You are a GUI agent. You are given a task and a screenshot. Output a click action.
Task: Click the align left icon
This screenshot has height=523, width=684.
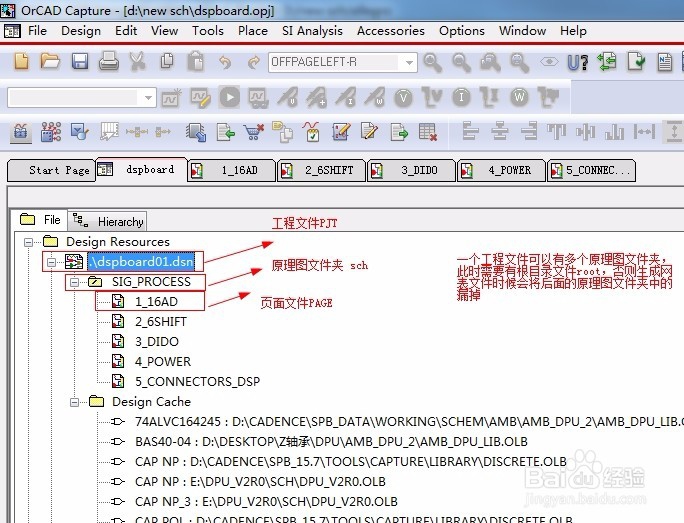(470, 131)
